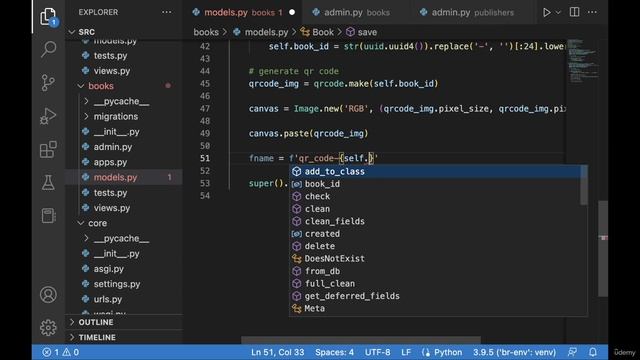Click the warnings count in status bar
640x360 pixels.
[71, 352]
